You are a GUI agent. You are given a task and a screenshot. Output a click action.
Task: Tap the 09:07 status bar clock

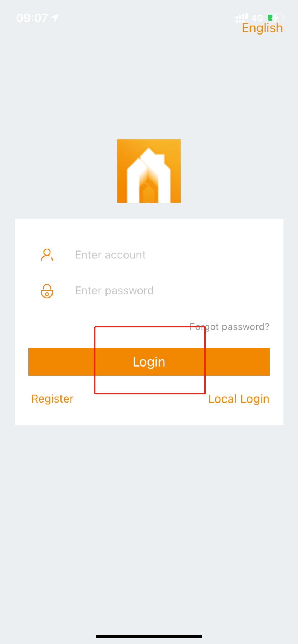pos(32,18)
